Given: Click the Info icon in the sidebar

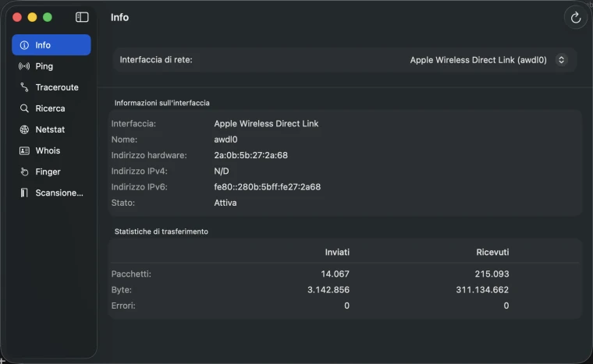Looking at the screenshot, I should coord(24,45).
